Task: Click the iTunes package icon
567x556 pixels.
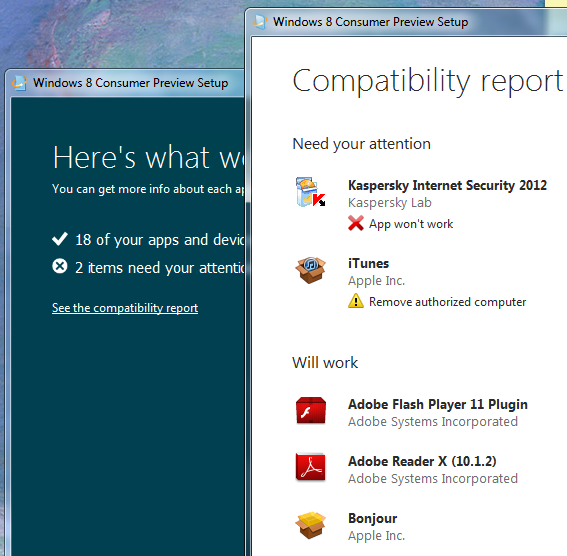Action: click(x=310, y=270)
